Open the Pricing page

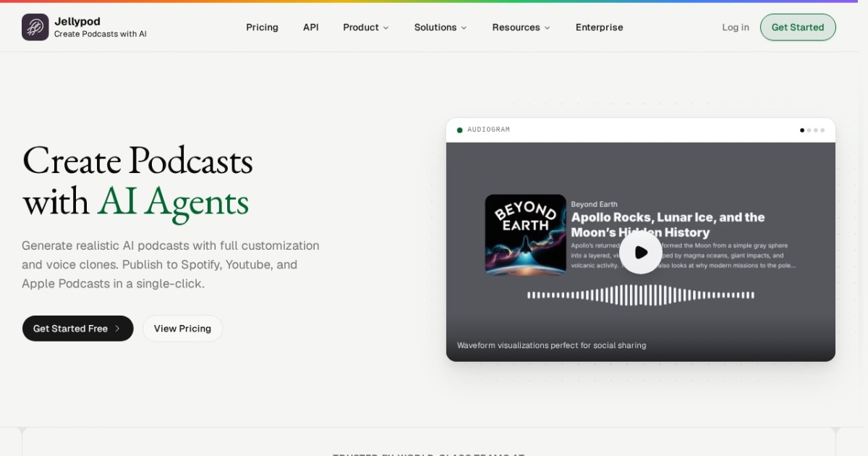click(x=262, y=28)
